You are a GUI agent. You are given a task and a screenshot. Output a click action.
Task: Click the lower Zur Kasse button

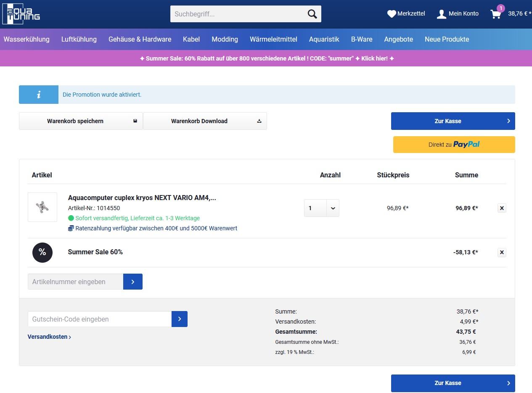453,383
